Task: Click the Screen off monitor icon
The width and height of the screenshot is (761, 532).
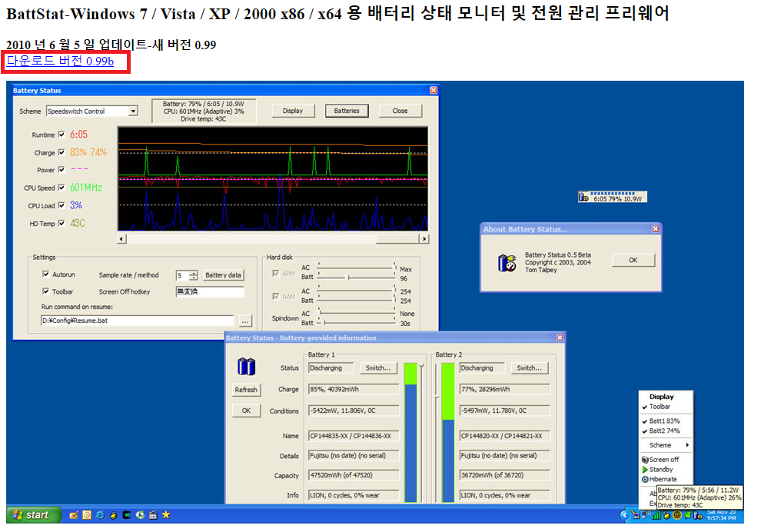Action: tap(646, 459)
